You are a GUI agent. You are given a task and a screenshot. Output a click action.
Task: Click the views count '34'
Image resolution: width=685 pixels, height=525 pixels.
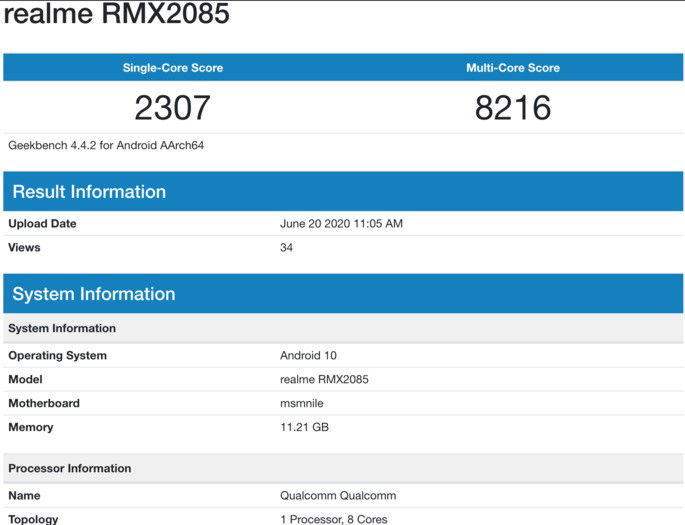coord(287,248)
